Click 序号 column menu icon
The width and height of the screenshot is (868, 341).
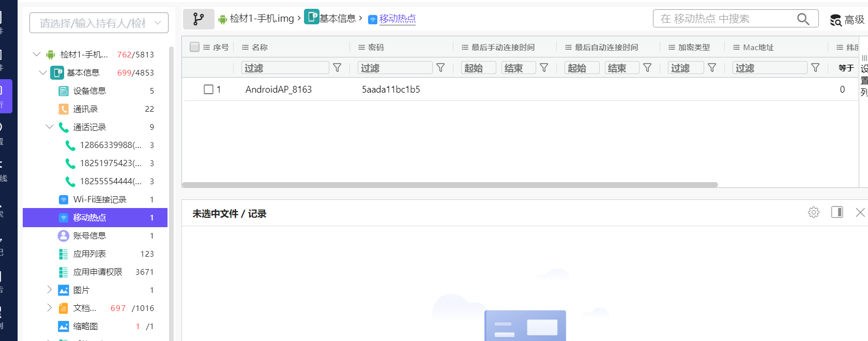click(207, 47)
